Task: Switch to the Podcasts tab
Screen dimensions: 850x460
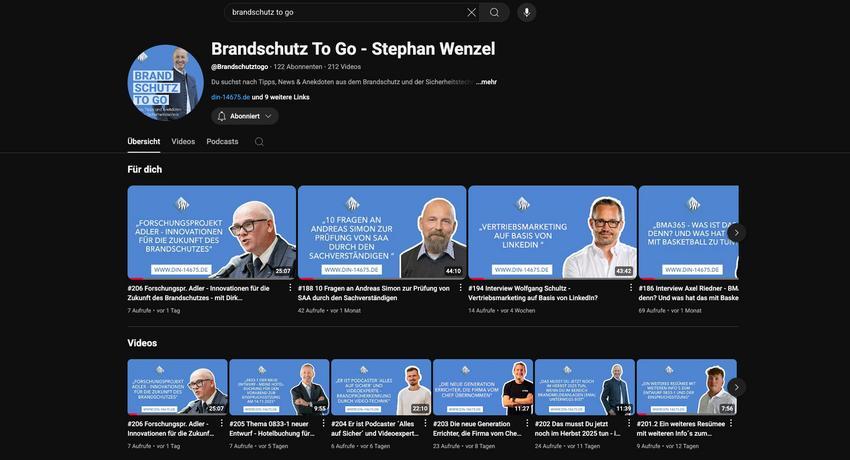Action: 222,141
